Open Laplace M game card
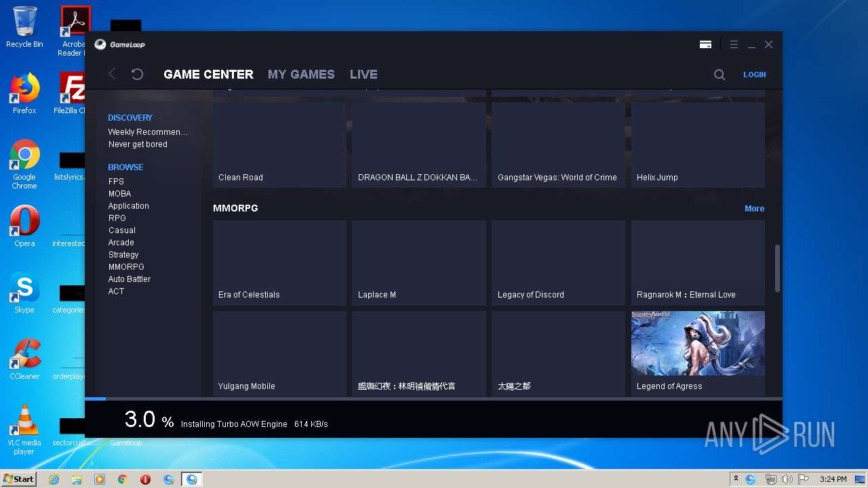868x488 pixels. [418, 263]
